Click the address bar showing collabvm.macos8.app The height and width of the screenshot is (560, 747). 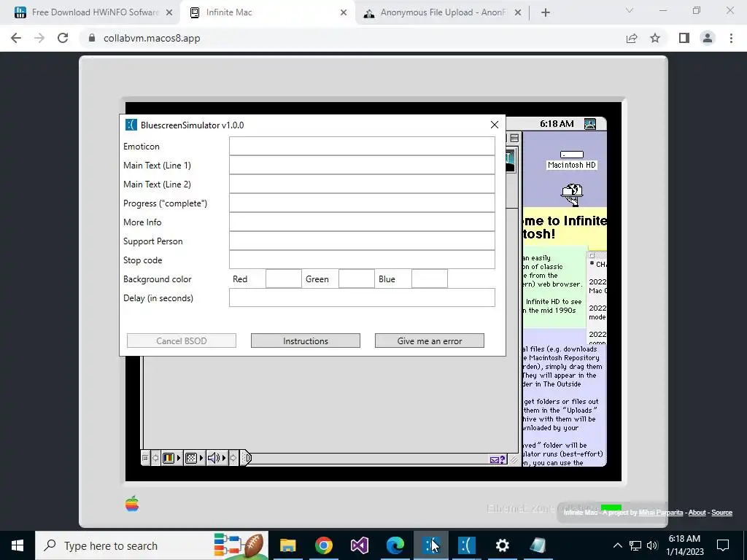(351, 38)
